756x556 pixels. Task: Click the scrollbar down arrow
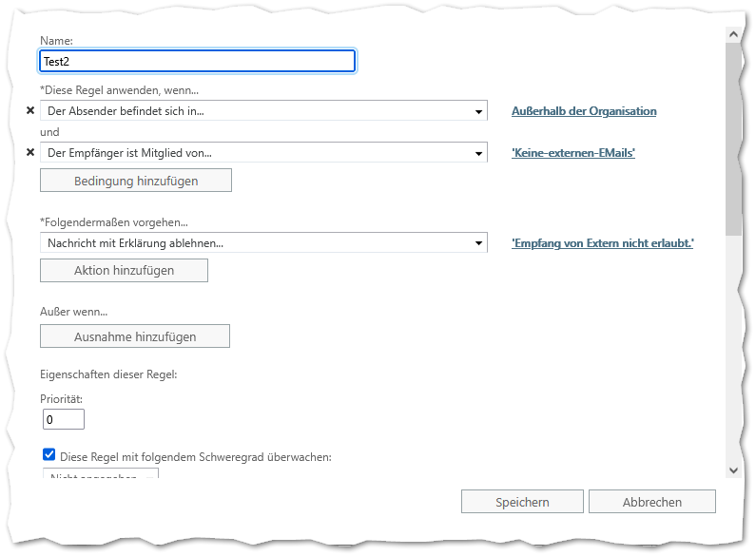[x=733, y=470]
